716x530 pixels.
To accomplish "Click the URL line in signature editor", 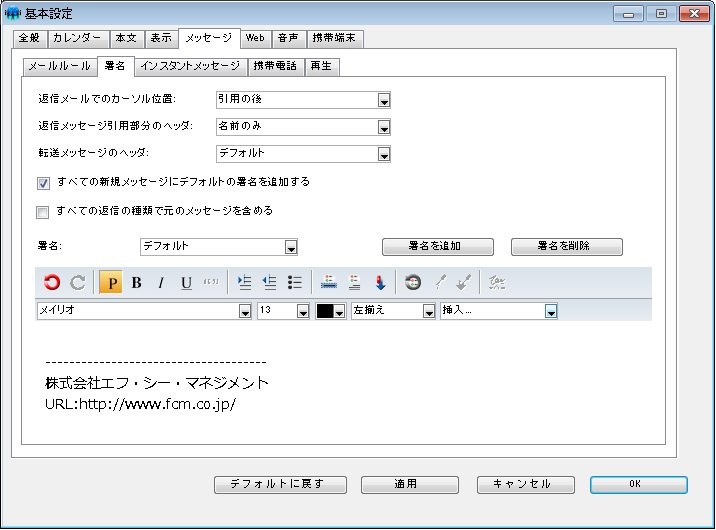I will (140, 404).
